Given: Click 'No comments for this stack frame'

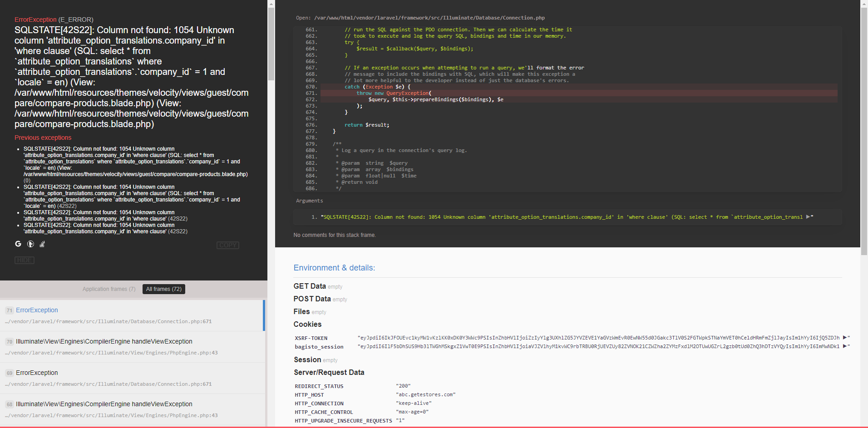Looking at the screenshot, I should tap(335, 235).
